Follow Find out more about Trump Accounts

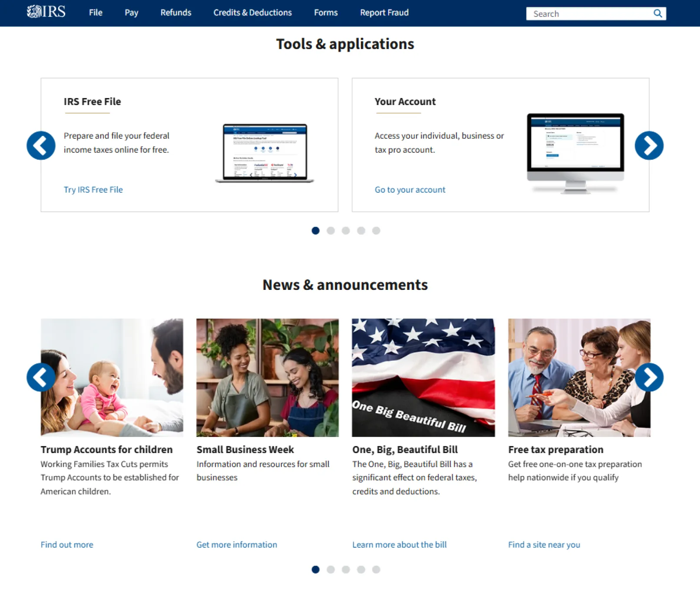67,545
